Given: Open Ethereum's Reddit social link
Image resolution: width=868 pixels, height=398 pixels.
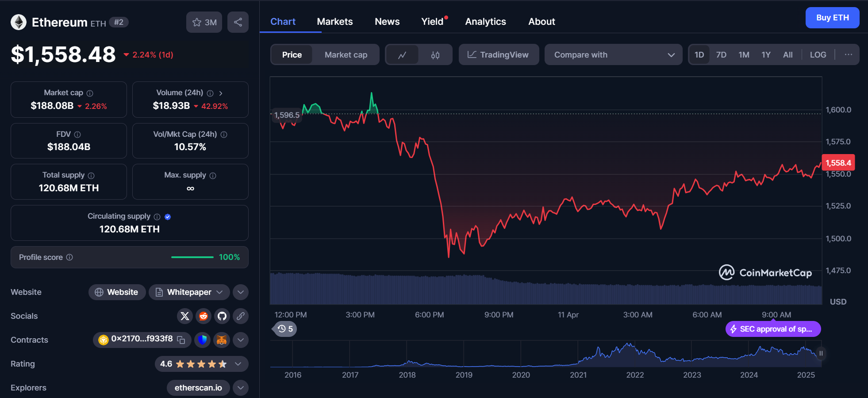Looking at the screenshot, I should pyautogui.click(x=204, y=316).
